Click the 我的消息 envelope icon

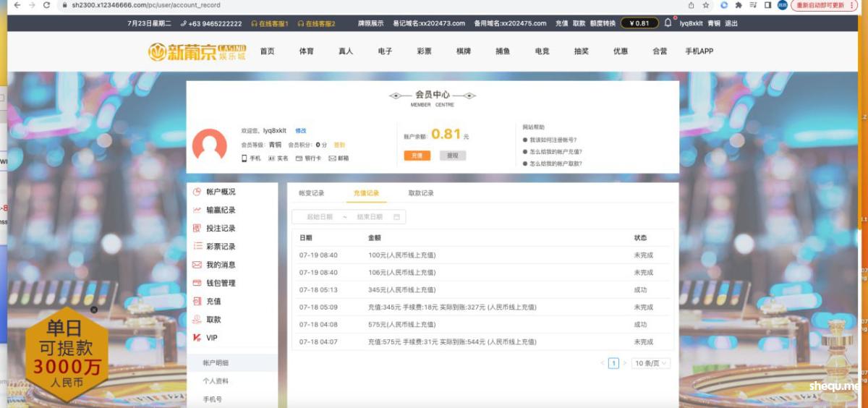click(x=197, y=265)
